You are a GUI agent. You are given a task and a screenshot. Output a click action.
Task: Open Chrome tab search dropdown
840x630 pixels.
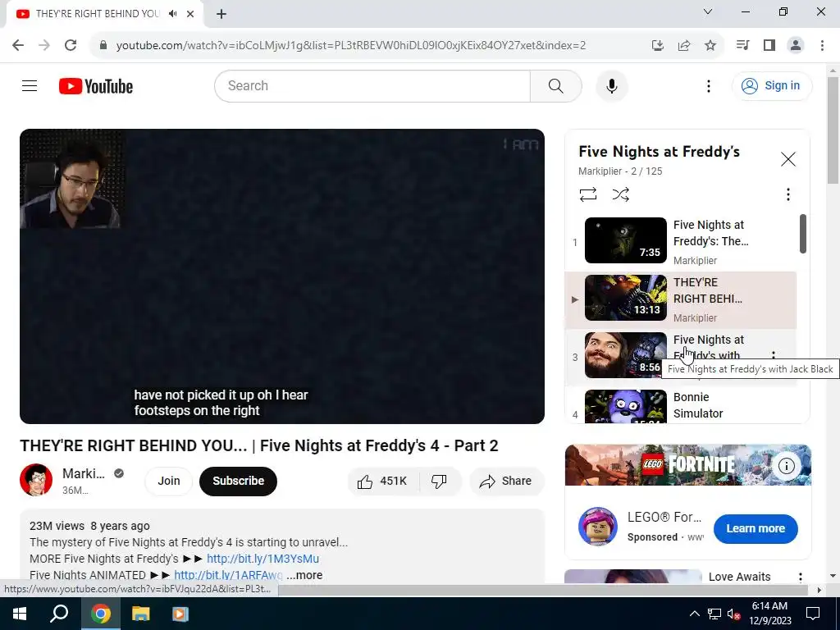708,11
